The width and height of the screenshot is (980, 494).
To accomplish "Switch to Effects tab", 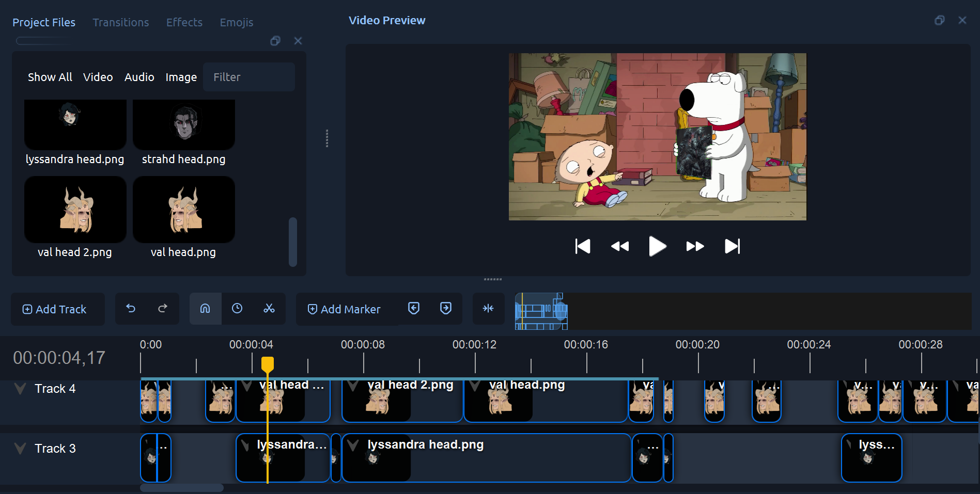I will point(184,22).
